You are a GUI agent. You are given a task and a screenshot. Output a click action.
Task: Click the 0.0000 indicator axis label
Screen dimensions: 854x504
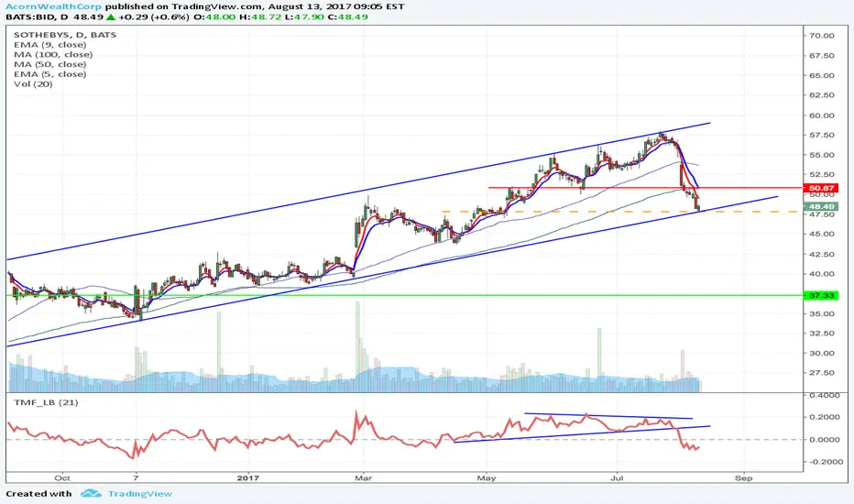click(x=824, y=439)
